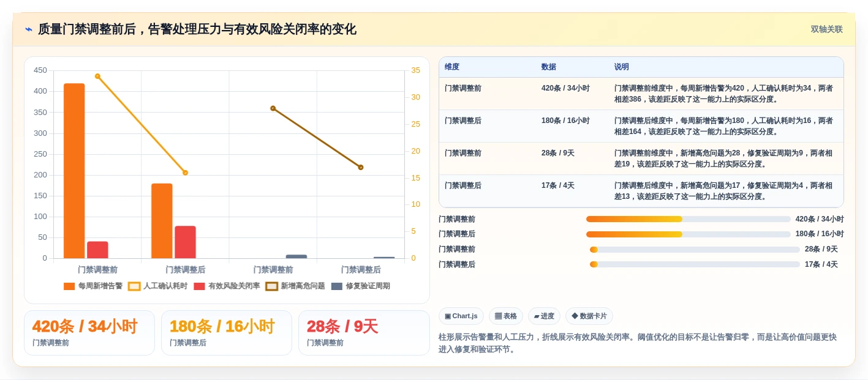Click the yellow line point at 16
The height and width of the screenshot is (380, 868).
click(x=185, y=173)
